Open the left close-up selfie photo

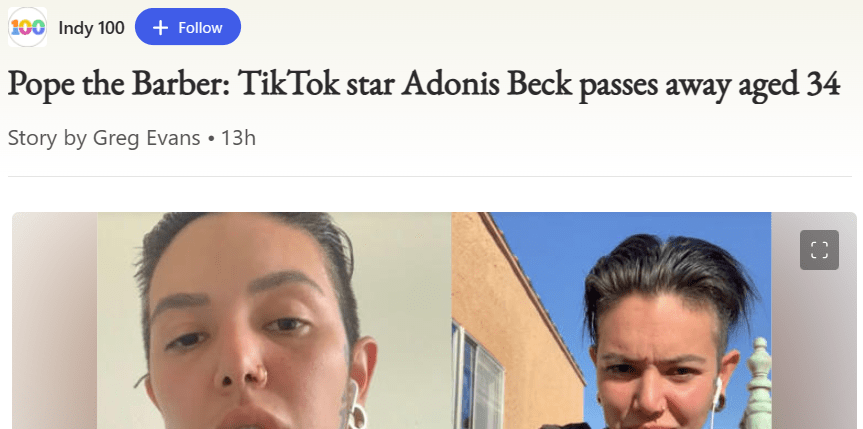(x=274, y=321)
